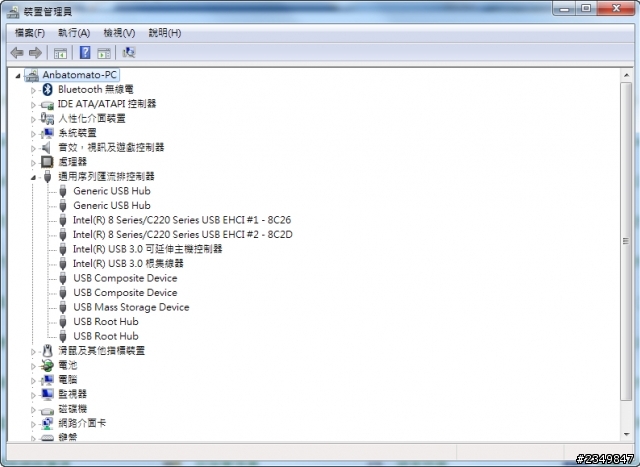This screenshot has width=640, height=467.
Task: Select the last USB Root Hub
Action: (x=106, y=336)
